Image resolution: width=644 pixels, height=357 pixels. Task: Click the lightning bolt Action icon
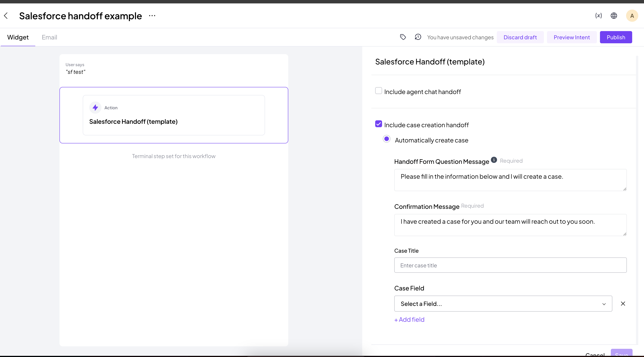pos(95,108)
